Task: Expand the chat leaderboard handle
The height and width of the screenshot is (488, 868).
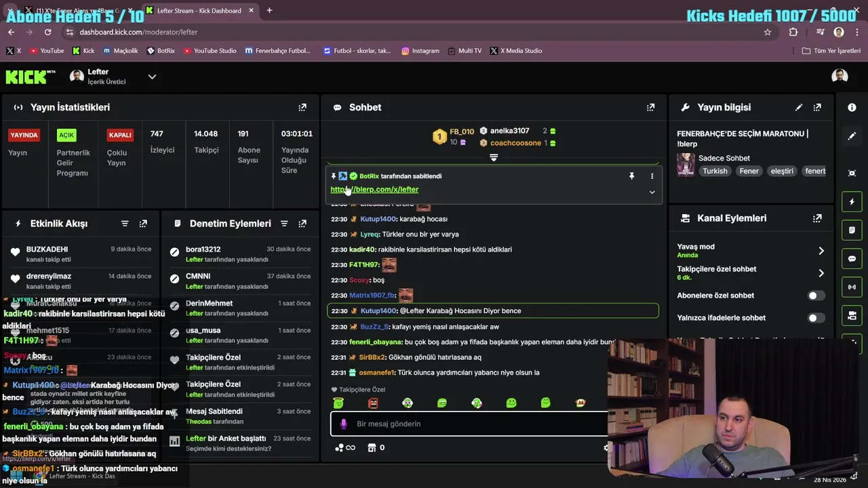Action: coord(494,157)
